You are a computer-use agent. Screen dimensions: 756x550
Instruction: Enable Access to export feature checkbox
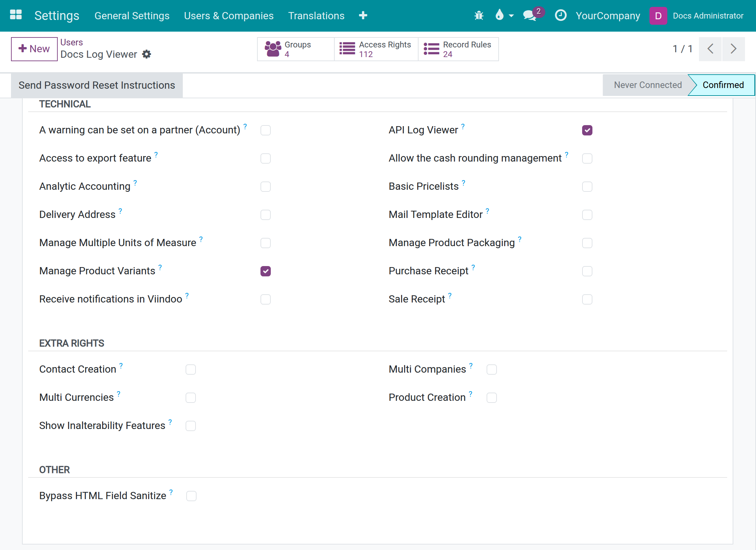click(x=265, y=158)
